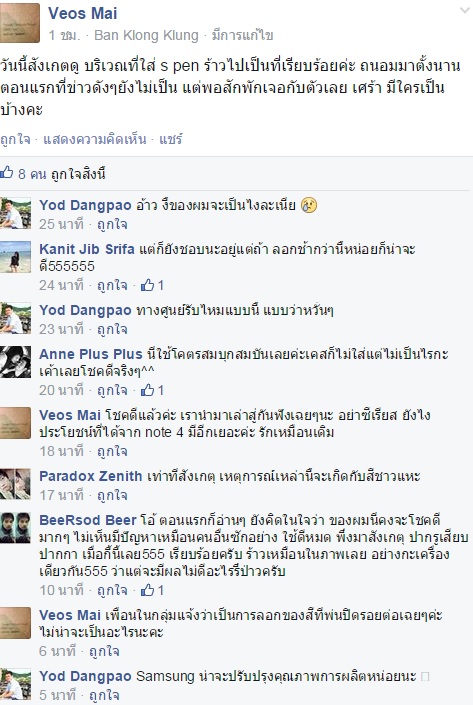
Task: Like Yod Dangpao's Samsung comment
Action: 104,695
